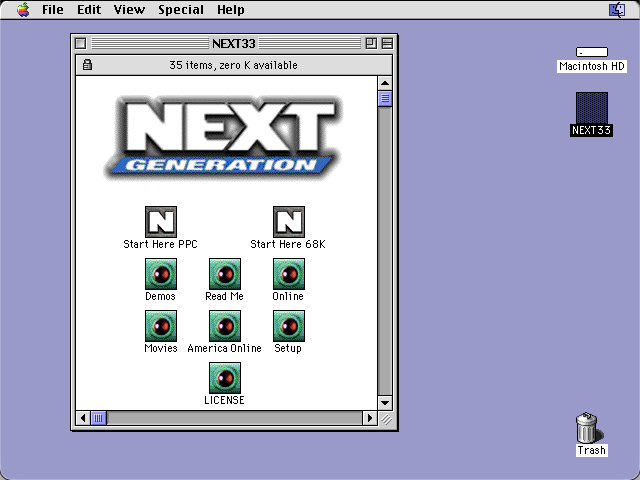Click the Next Generation logo image
Image resolution: width=640 pixels, height=480 pixels.
click(x=224, y=138)
